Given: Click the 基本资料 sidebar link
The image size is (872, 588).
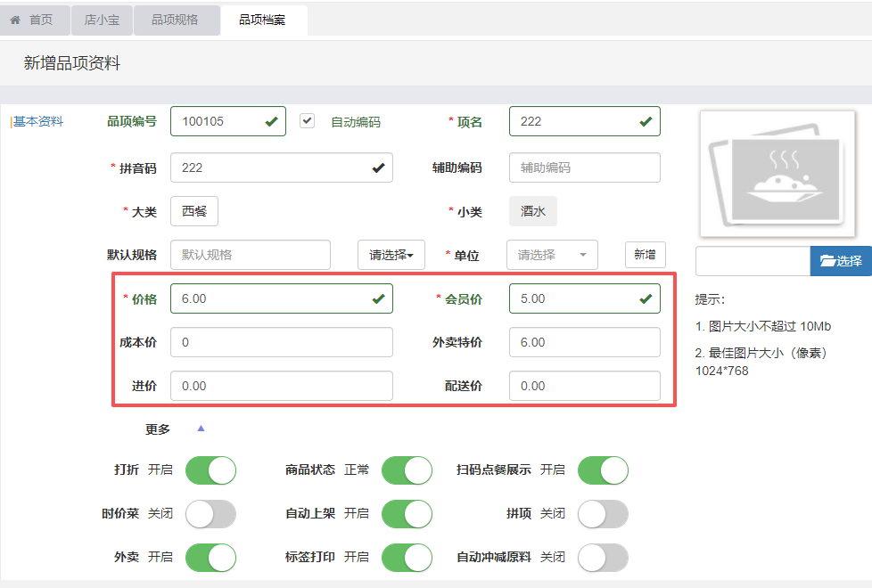Looking at the screenshot, I should [x=38, y=122].
